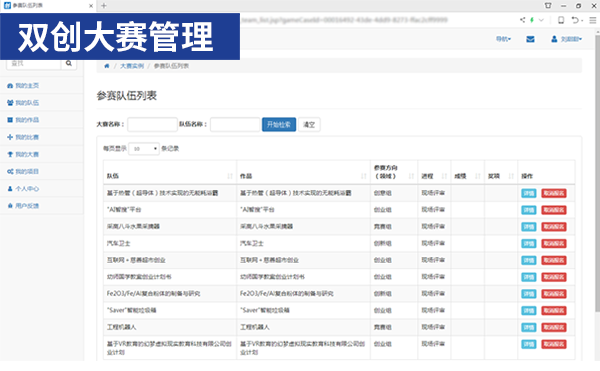The height and width of the screenshot is (371, 600).
Task: Click the page vertical scrollbar
Action: 597,172
